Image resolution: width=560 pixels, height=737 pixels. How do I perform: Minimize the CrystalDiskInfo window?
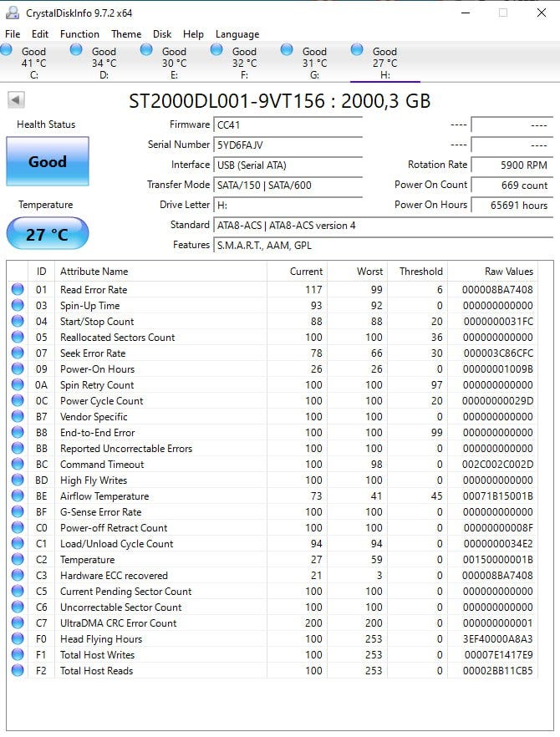coord(466,13)
